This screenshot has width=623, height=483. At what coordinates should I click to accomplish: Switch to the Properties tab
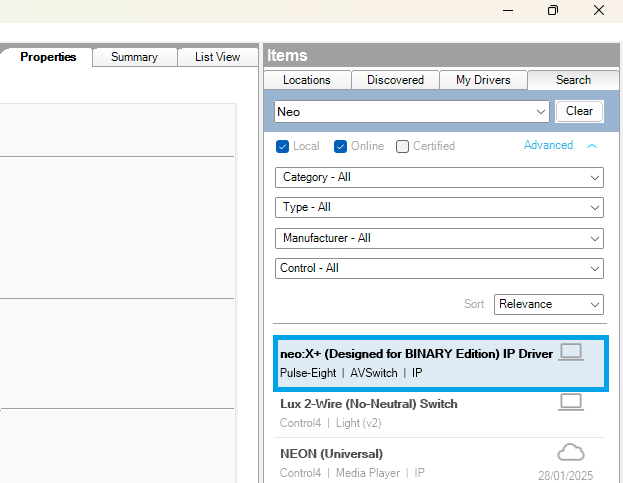48,57
